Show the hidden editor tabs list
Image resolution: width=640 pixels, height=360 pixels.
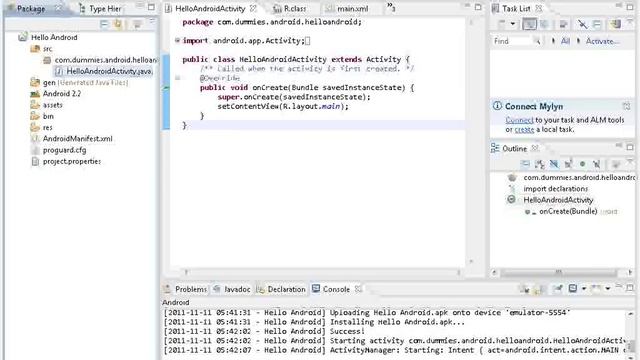pos(391,7)
